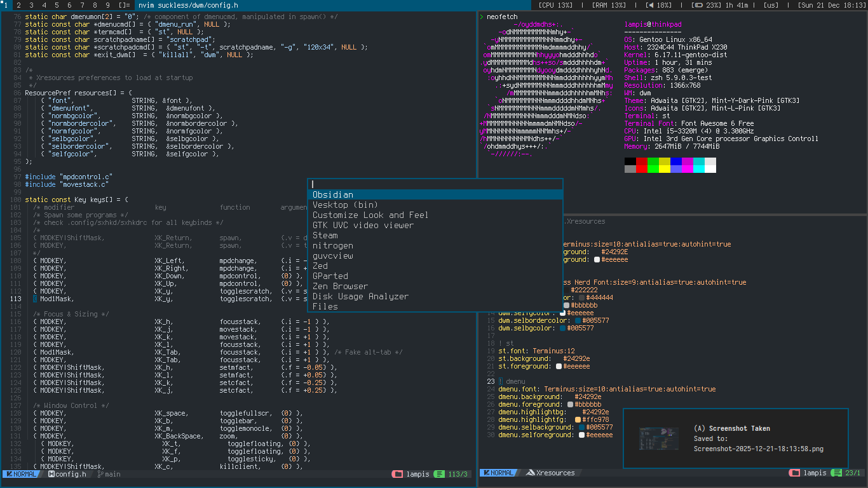This screenshot has height=488, width=868.
Task: Launch the highlighted Obsidian entry
Action: (334, 194)
